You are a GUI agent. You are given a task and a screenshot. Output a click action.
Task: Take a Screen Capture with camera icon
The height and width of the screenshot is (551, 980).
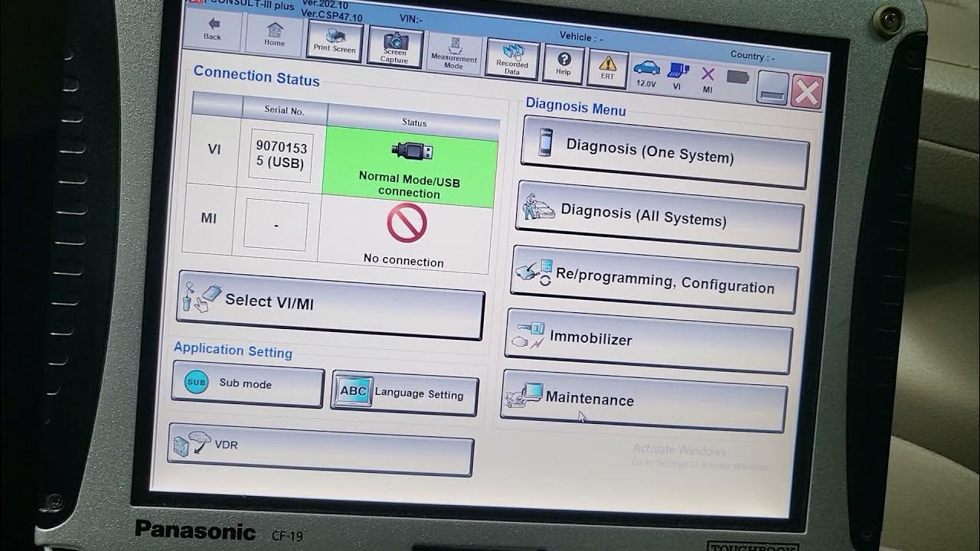coord(394,47)
